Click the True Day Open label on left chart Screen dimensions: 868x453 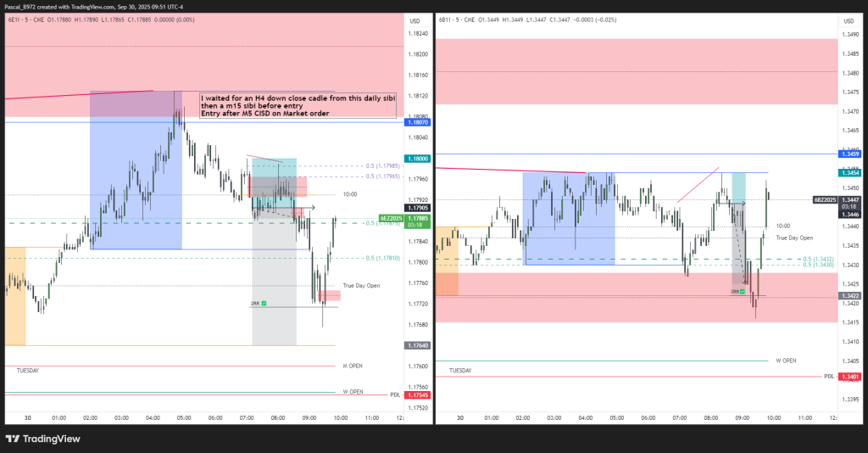pos(361,286)
